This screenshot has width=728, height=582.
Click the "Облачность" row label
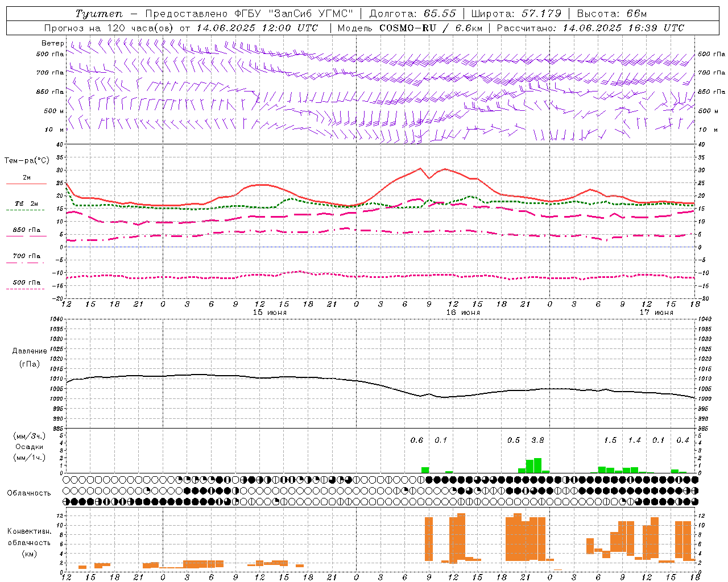tap(28, 493)
